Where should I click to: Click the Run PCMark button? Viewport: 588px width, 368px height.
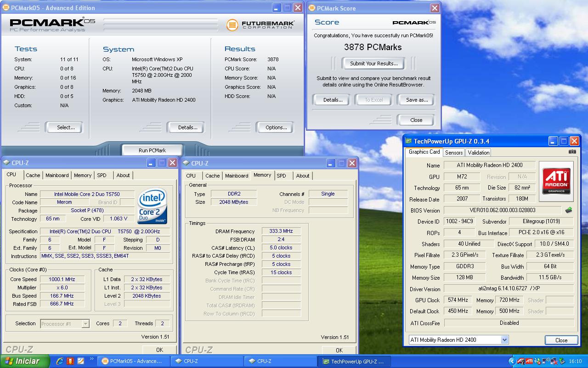click(x=152, y=150)
